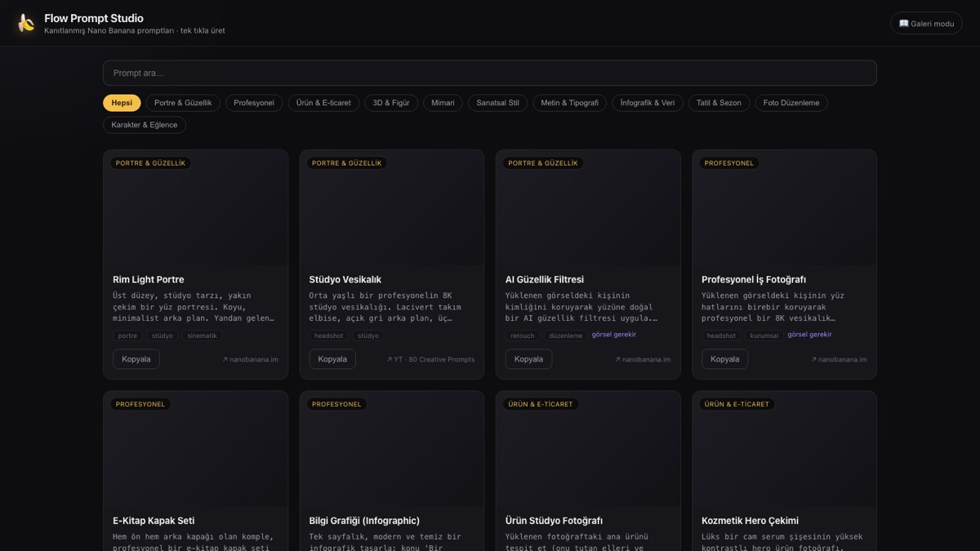Copy the Rim Light Portre prompt
This screenshot has height=551, width=980.
136,359
